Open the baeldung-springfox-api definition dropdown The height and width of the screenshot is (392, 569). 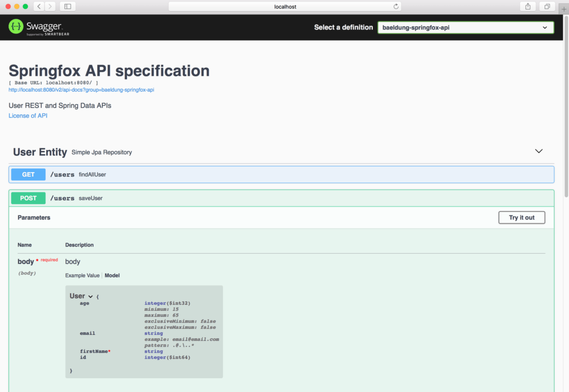[x=466, y=28]
